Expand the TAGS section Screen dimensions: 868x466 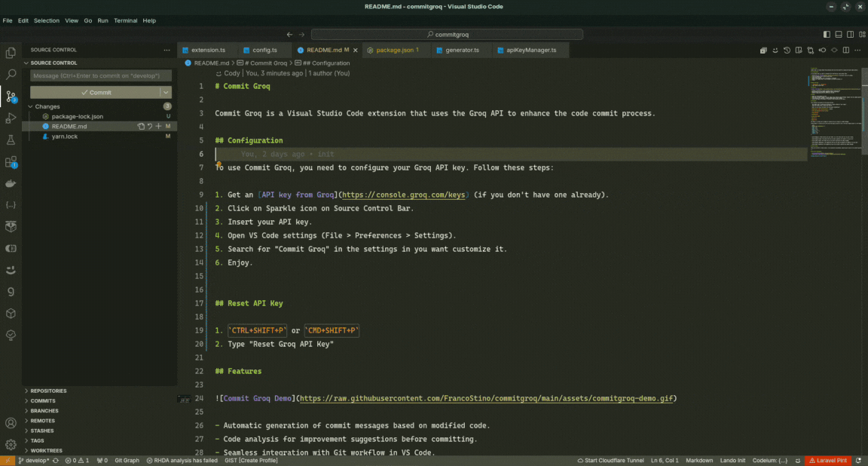(x=37, y=441)
